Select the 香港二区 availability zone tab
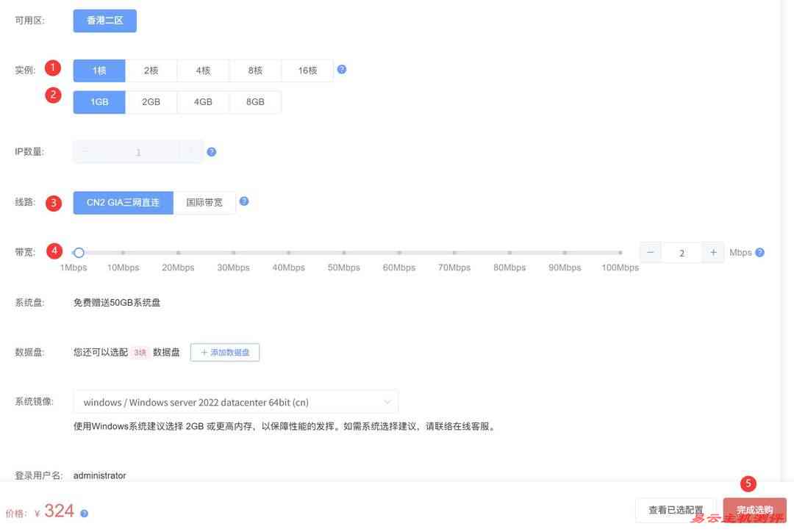 (104, 21)
